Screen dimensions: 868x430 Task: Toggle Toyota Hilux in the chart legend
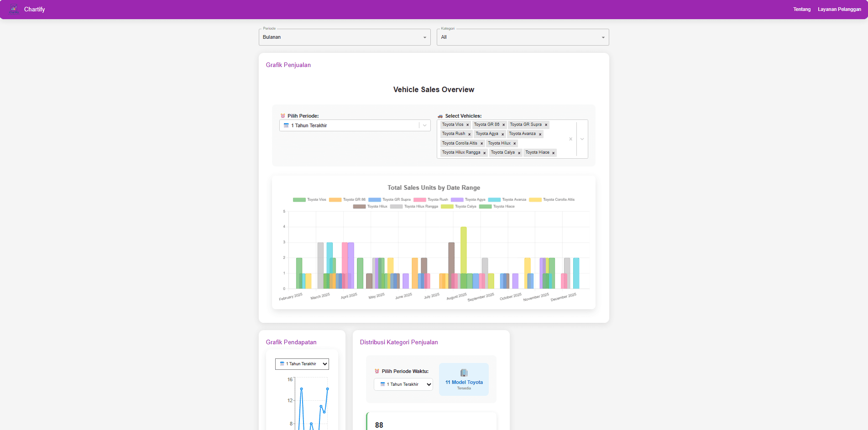[370, 207]
